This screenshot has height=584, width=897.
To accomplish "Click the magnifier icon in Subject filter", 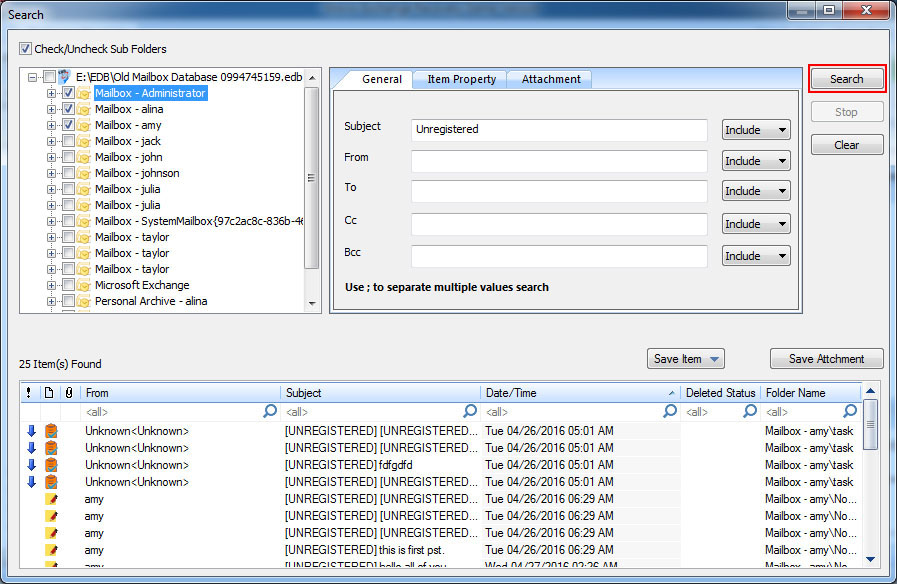I will [x=470, y=411].
